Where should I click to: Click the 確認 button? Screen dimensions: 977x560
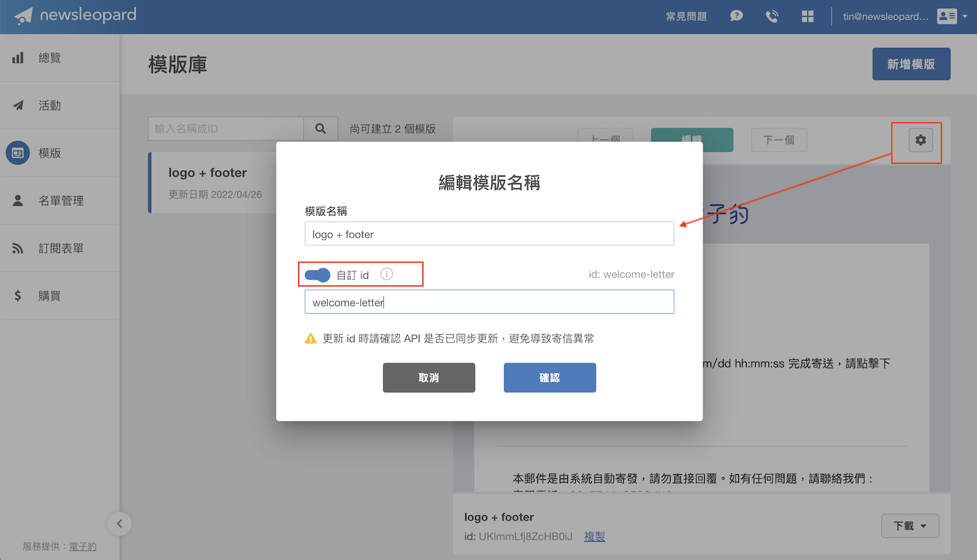point(550,377)
